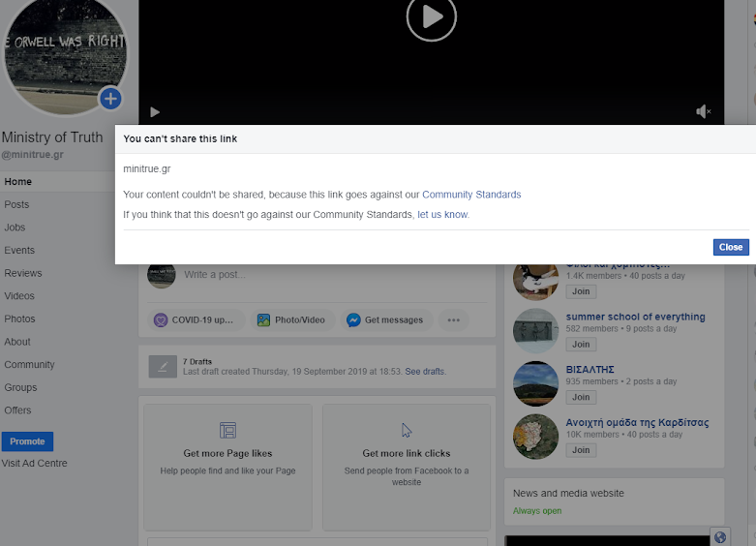This screenshot has height=546, width=756.
Task: Close the can't share link dialog
Action: pos(731,247)
